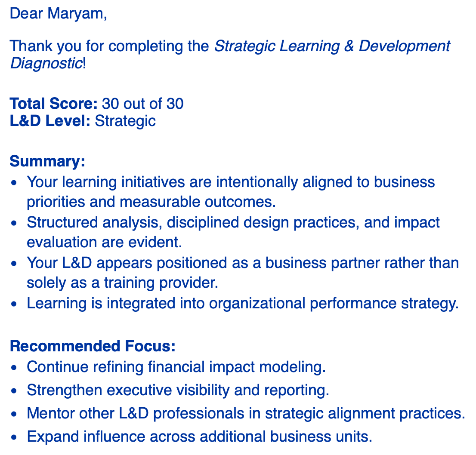Click "Continue refining financial impact modeling" bullet
Viewport: 476px width, 455px height.
click(176, 367)
